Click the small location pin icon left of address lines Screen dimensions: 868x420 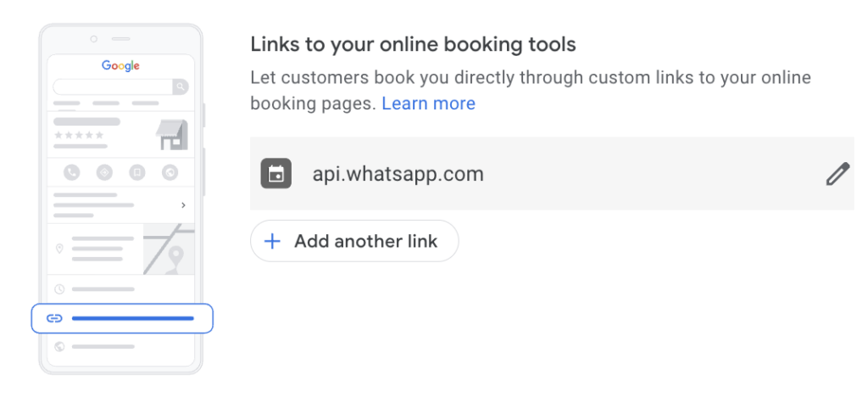pyautogui.click(x=59, y=249)
